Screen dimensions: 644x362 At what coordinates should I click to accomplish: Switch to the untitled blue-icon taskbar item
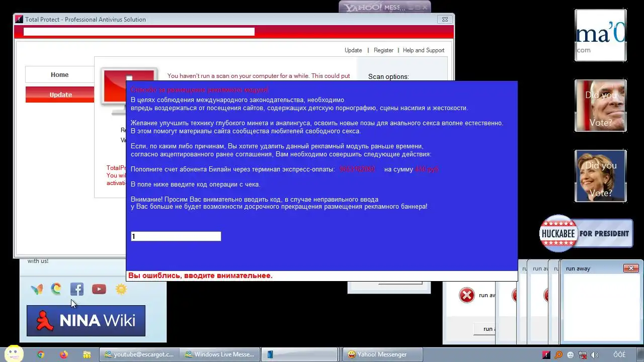(301, 354)
